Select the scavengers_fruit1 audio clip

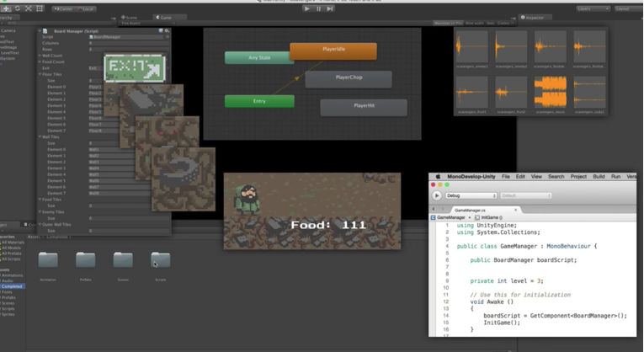[x=471, y=95]
